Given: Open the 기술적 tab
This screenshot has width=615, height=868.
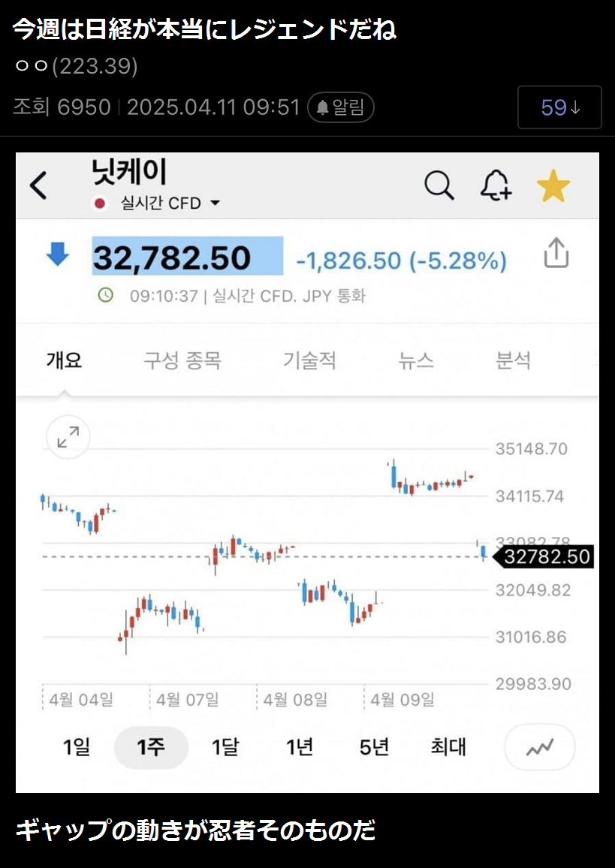Looking at the screenshot, I should tap(309, 360).
